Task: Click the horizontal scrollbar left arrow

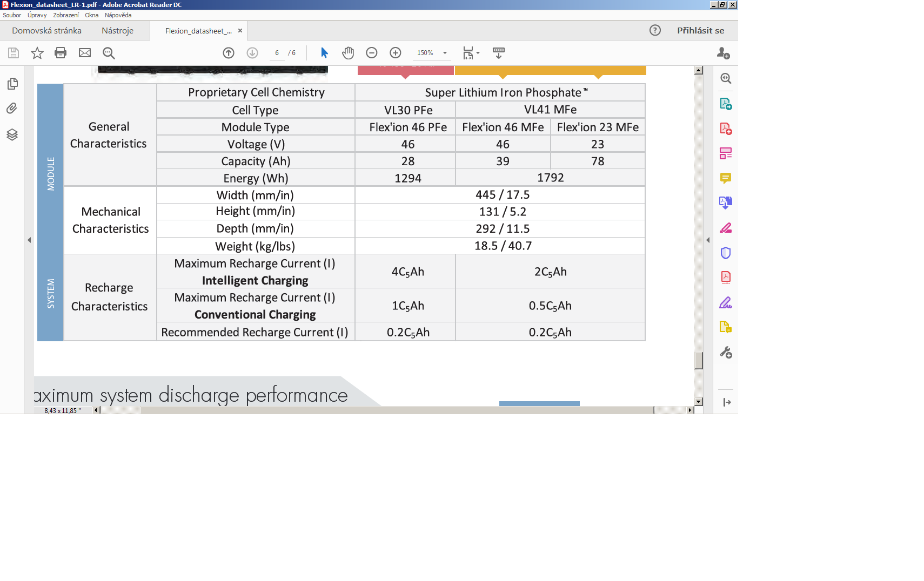Action: (96, 410)
